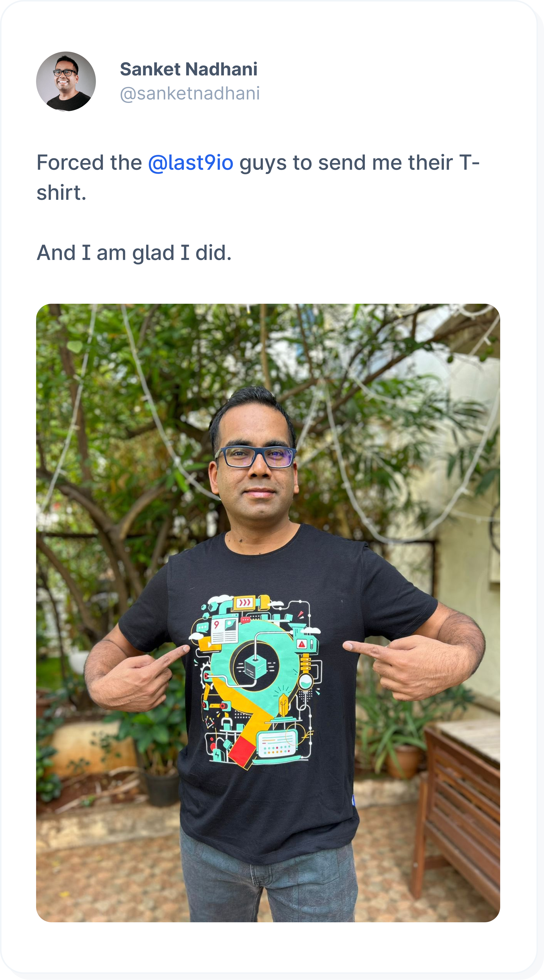The width and height of the screenshot is (544, 980).
Task: Open the @last9io mention link
Action: (x=190, y=163)
